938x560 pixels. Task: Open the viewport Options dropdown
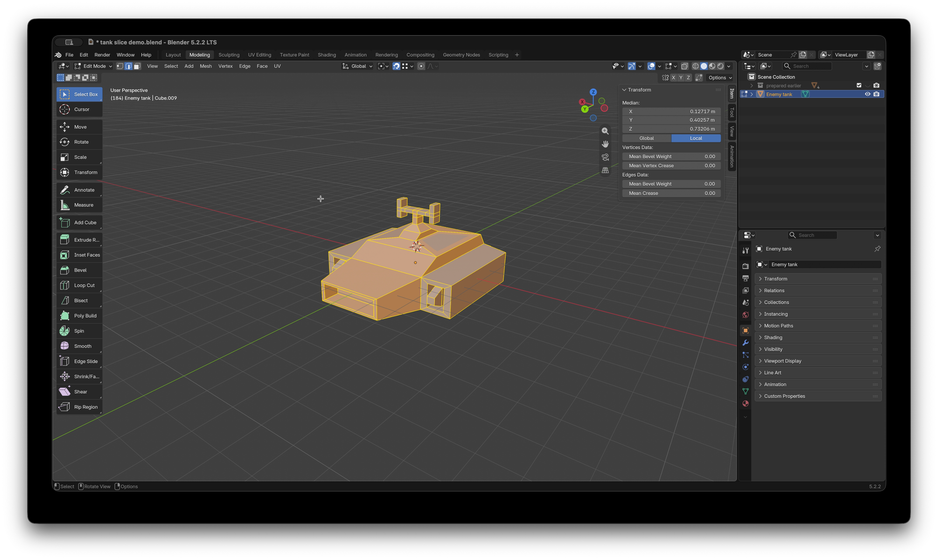(720, 78)
